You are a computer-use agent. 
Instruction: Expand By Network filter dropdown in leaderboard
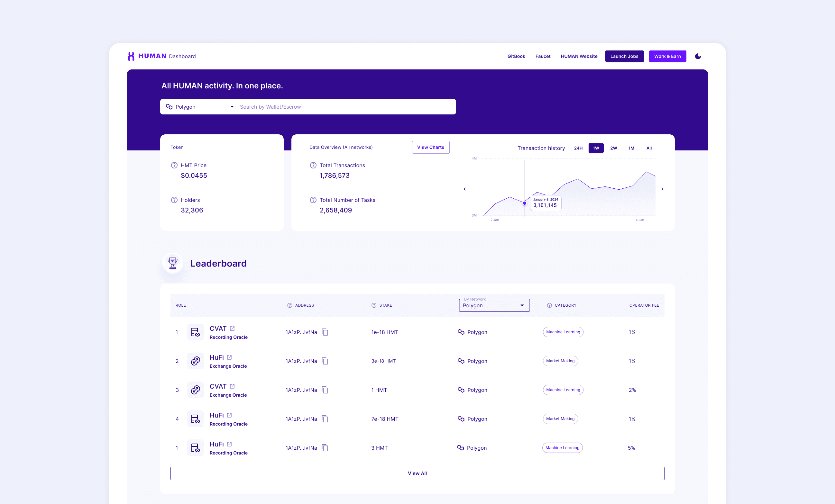(x=494, y=305)
